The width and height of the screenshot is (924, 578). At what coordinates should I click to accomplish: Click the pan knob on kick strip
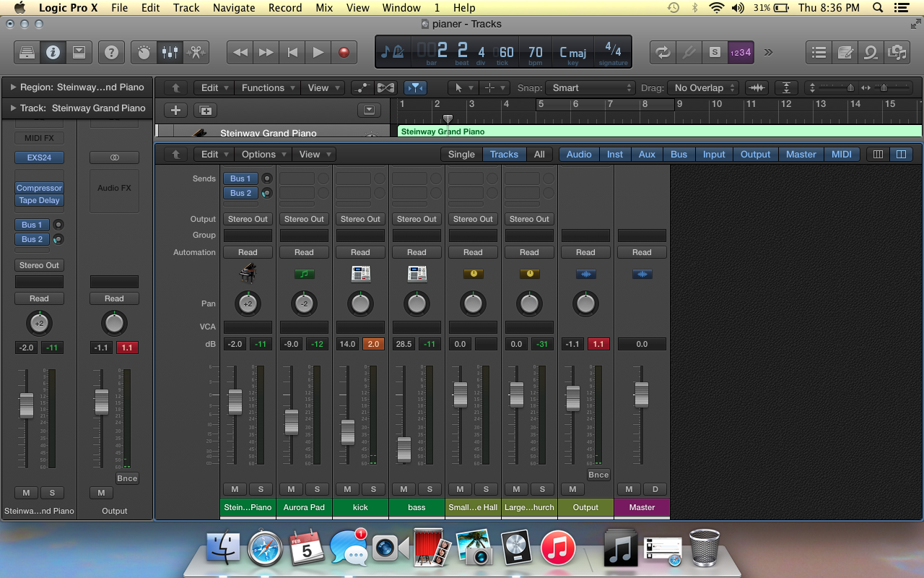(360, 304)
